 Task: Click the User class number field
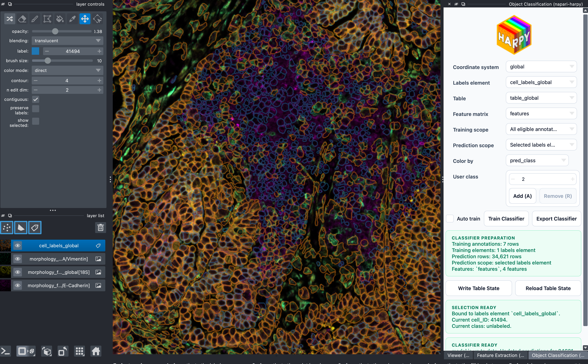tap(542, 179)
